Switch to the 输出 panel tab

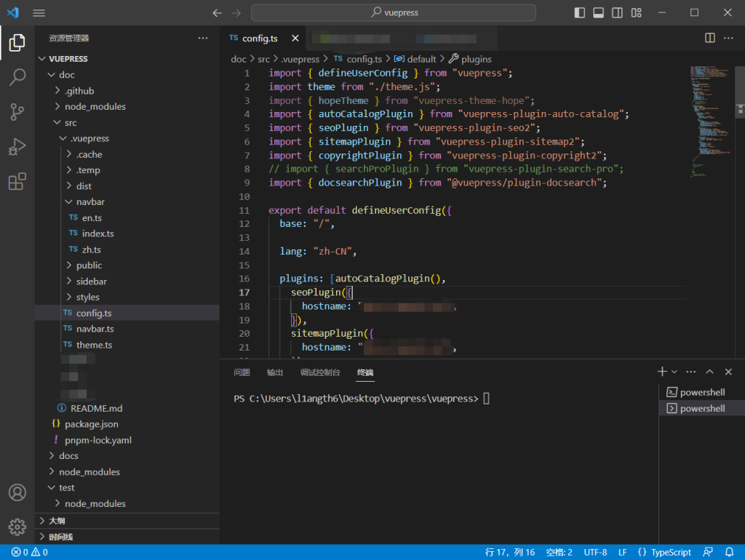coord(274,372)
